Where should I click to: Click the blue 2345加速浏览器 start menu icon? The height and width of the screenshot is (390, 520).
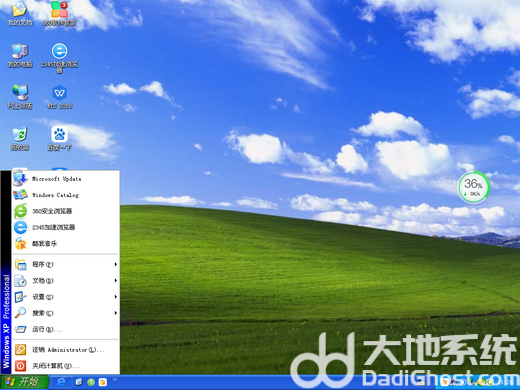point(20,227)
